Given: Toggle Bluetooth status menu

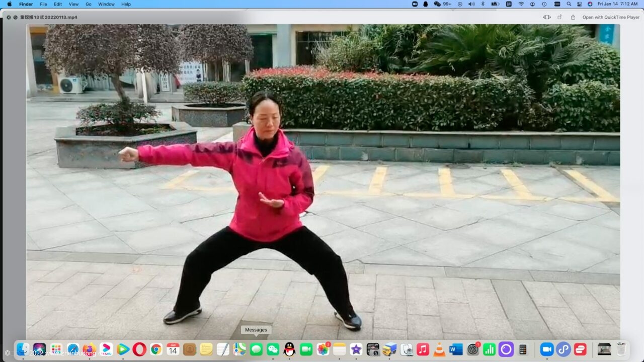Looking at the screenshot, I should [482, 4].
